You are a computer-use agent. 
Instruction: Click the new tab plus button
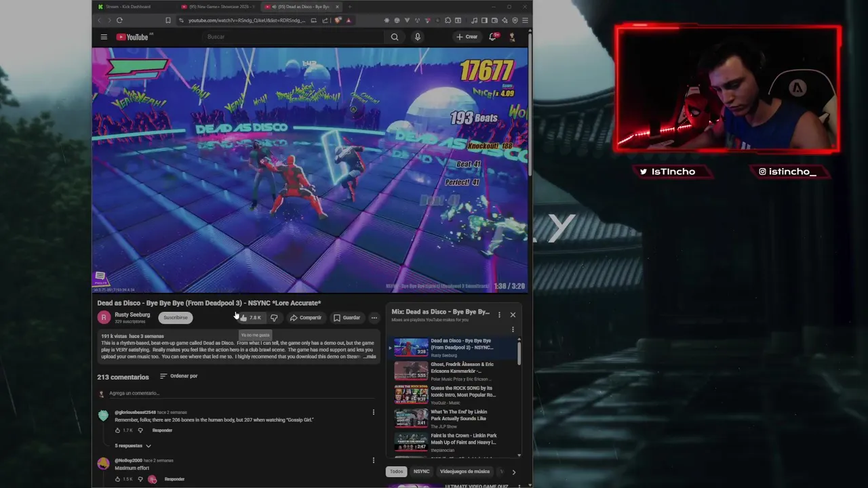pyautogui.click(x=350, y=7)
